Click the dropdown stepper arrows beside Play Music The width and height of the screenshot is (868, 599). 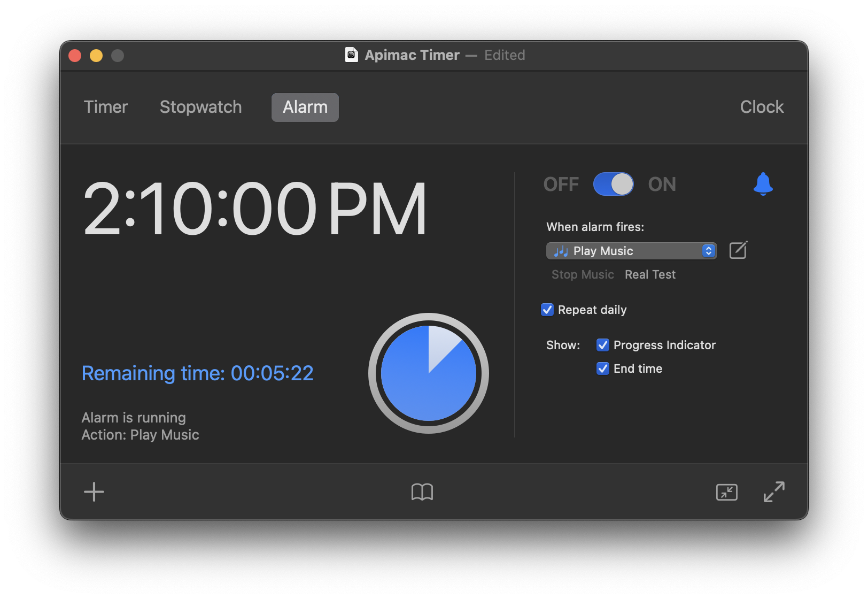pyautogui.click(x=709, y=251)
